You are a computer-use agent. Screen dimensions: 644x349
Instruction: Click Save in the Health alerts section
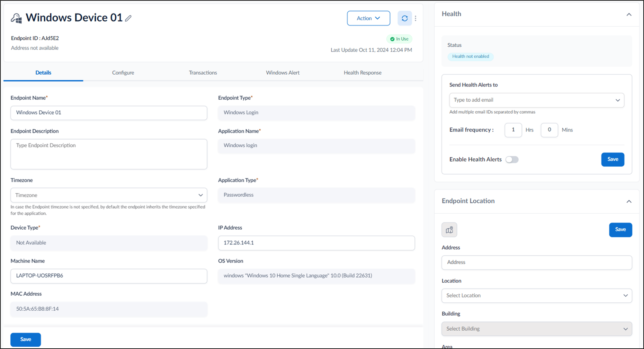[x=613, y=159]
